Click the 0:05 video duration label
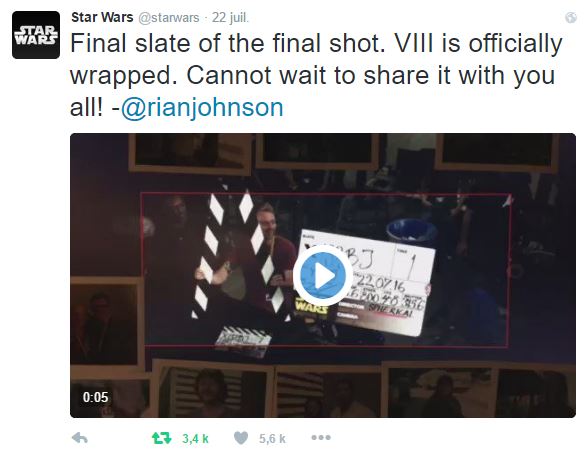587x458 pixels. tap(95, 397)
